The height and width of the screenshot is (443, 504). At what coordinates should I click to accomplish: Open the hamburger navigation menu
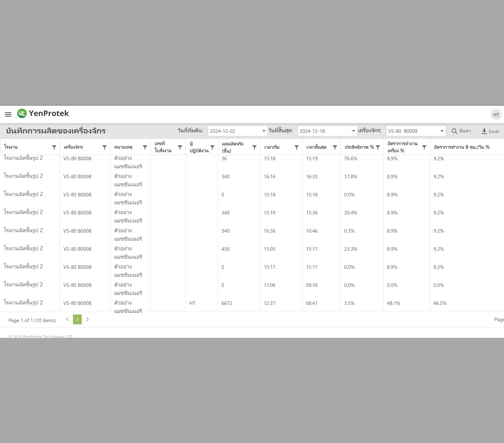point(8,114)
